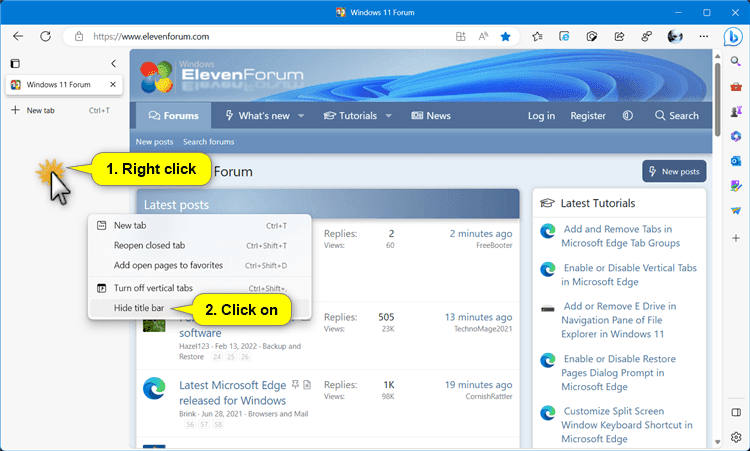
Task: Open the Bing Copilot sidebar button
Action: [733, 37]
